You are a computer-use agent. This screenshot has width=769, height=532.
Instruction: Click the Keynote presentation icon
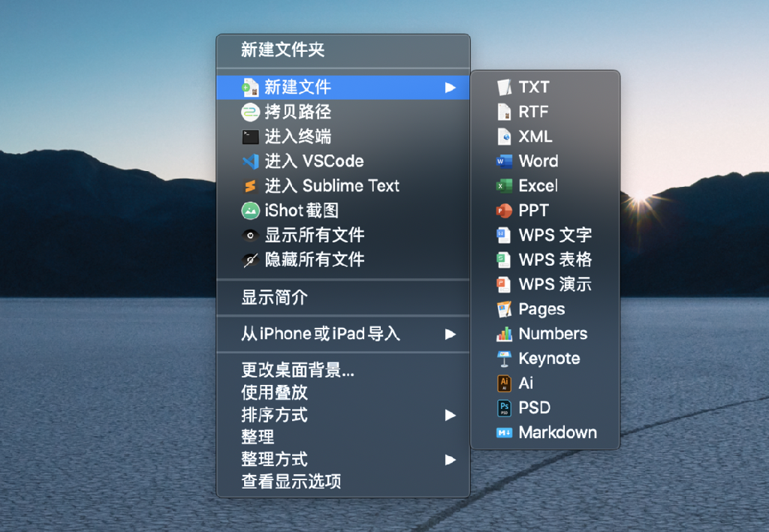click(x=504, y=359)
